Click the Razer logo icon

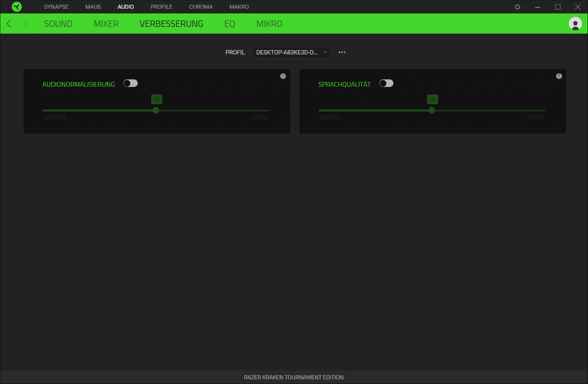click(16, 7)
